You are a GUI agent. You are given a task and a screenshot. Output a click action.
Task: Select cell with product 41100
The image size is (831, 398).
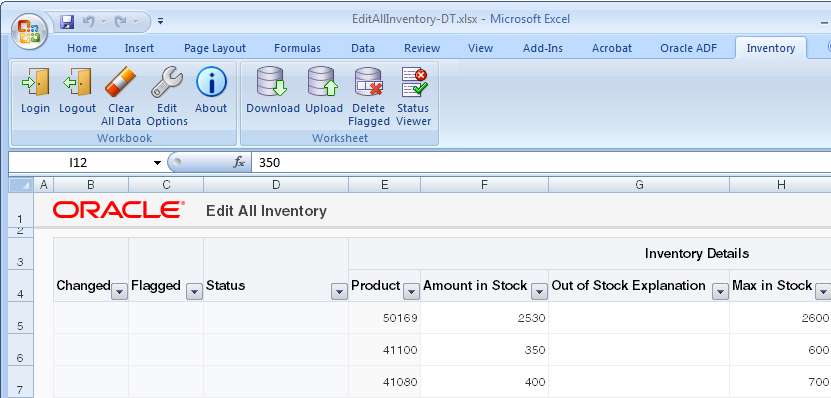coord(385,350)
